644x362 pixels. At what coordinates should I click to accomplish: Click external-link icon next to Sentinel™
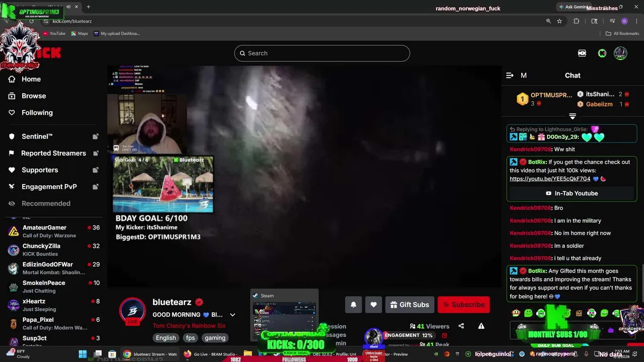(96, 136)
